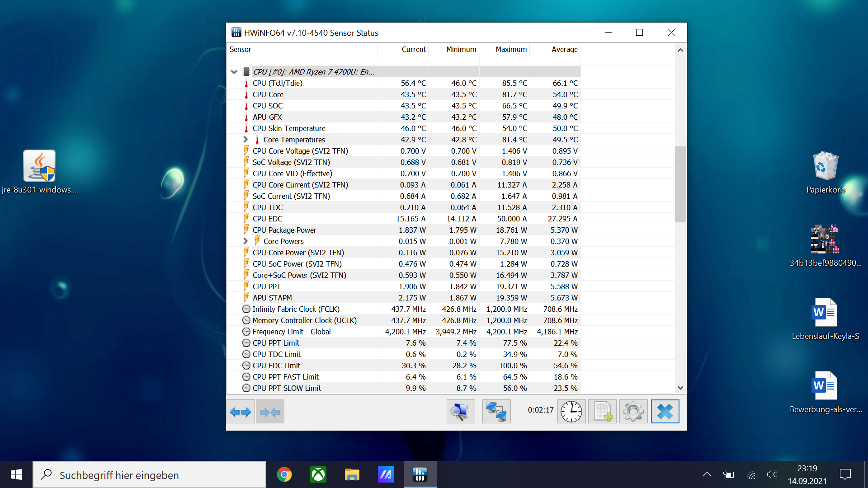Open the remote network monitors button
The width and height of the screenshot is (868, 488).
496,412
